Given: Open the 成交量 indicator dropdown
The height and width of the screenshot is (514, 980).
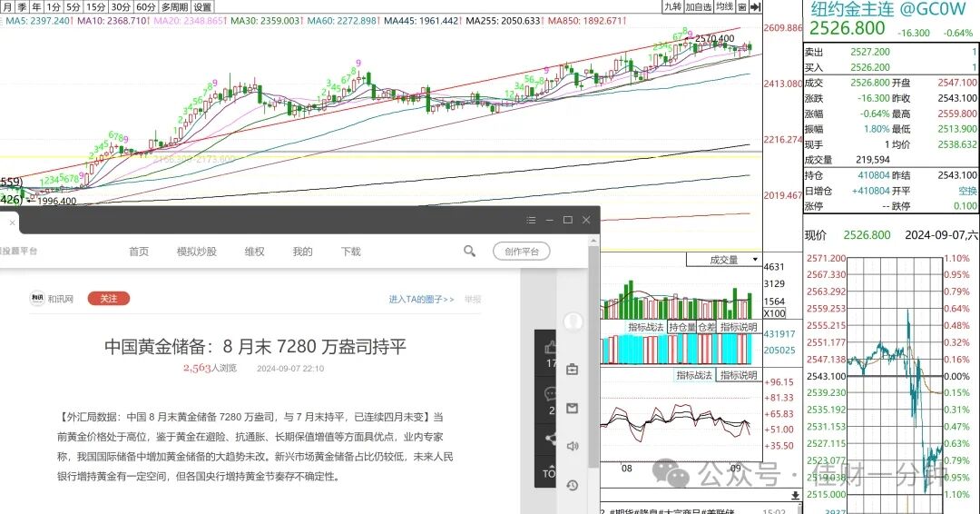Looking at the screenshot, I should click(724, 259).
